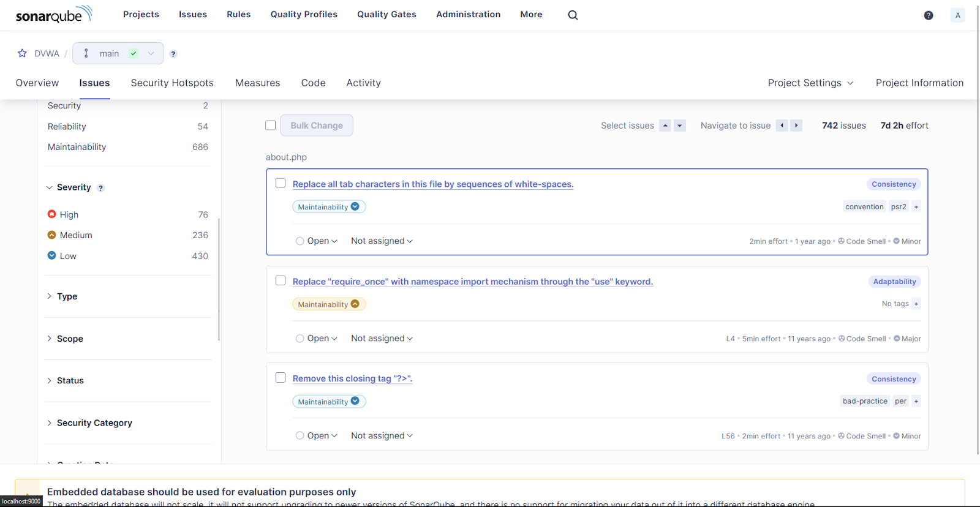The width and height of the screenshot is (980, 507).
Task: Open Quality Gates menu
Action: tap(386, 15)
